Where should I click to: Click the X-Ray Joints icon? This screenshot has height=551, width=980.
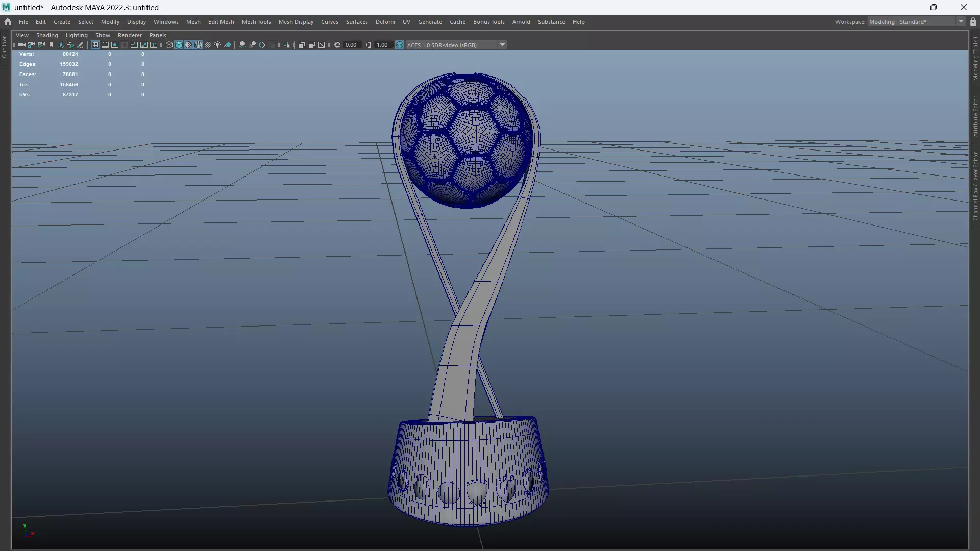tap(322, 45)
